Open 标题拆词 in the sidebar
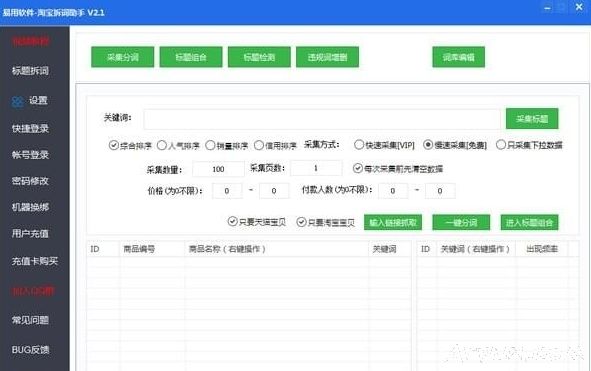 click(30, 71)
